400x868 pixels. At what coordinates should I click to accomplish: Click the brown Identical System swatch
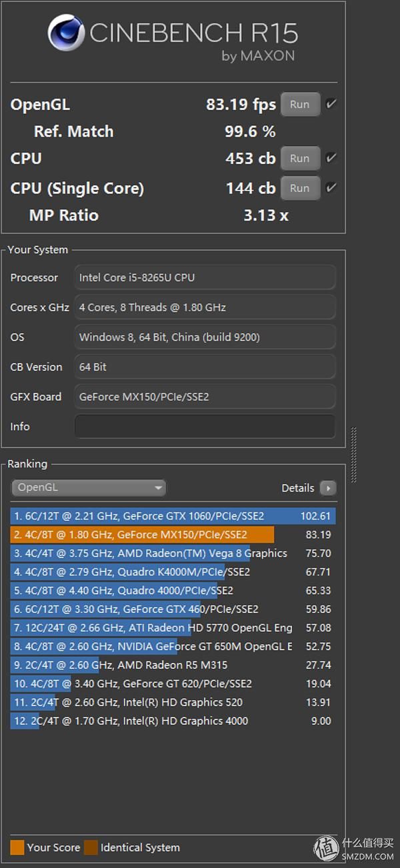(90, 847)
